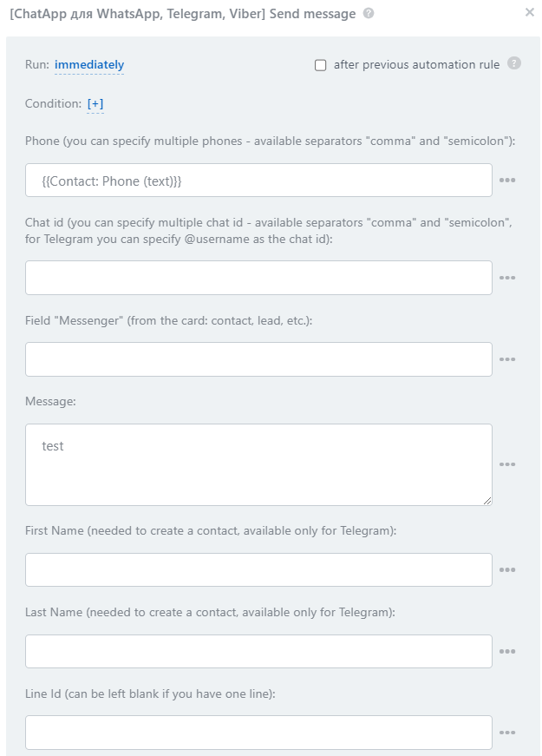Viewport: 542px width, 756px height.
Task: Click help icon beside after previous automation rule
Action: point(514,64)
